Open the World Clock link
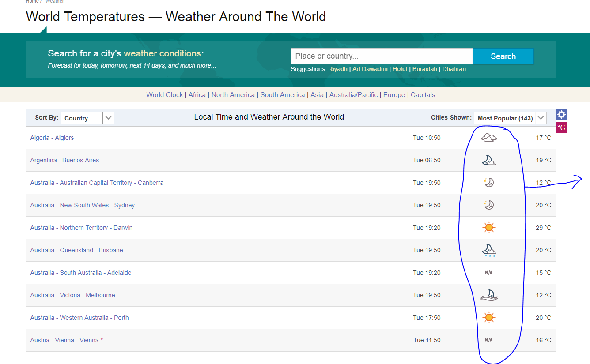This screenshot has height=364, width=590. point(165,95)
